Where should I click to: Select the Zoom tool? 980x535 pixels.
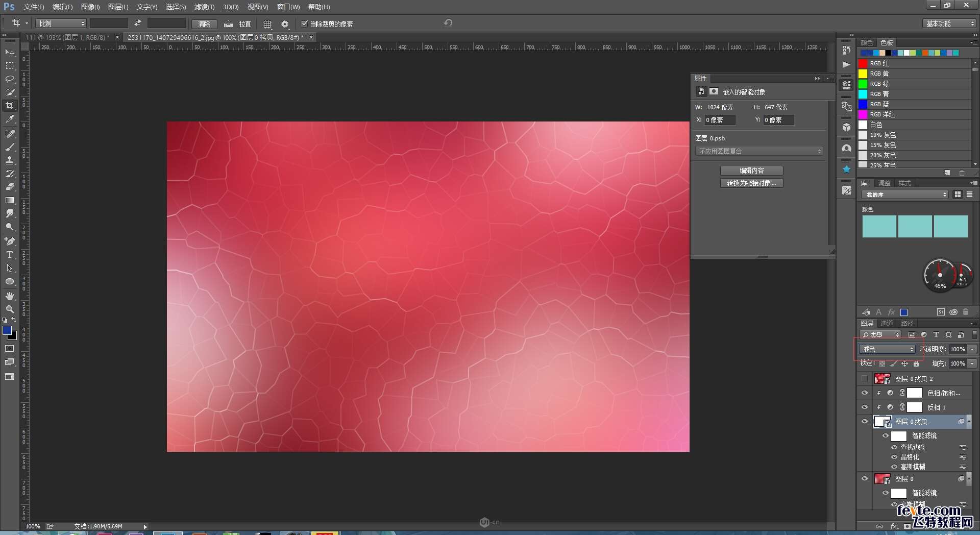pyautogui.click(x=10, y=309)
